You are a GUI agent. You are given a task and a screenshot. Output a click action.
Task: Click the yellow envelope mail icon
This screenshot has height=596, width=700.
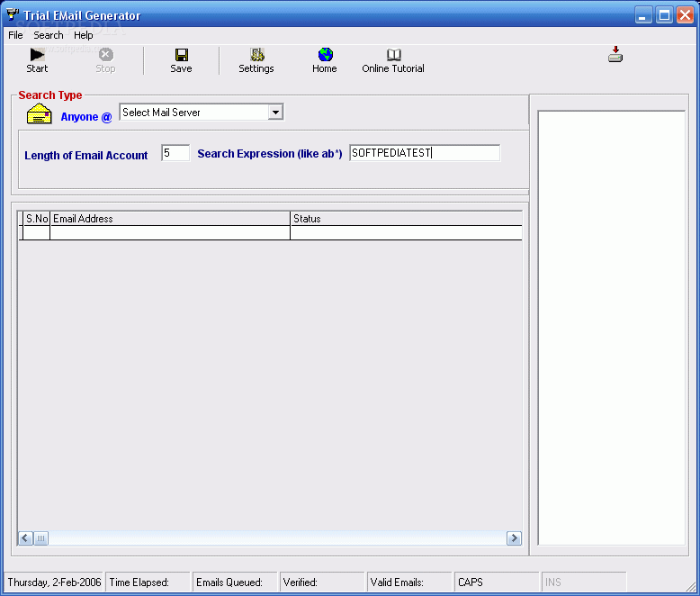click(40, 113)
